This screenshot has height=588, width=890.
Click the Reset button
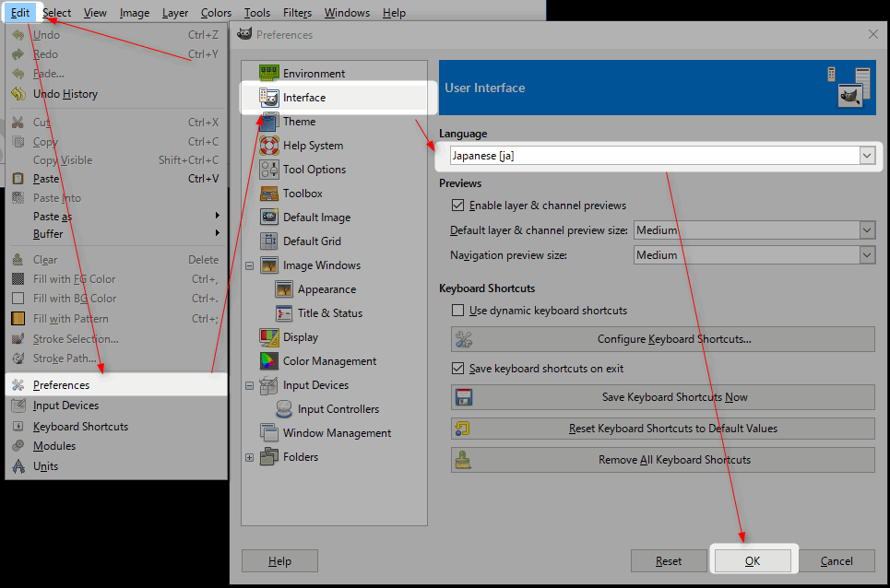tap(669, 560)
